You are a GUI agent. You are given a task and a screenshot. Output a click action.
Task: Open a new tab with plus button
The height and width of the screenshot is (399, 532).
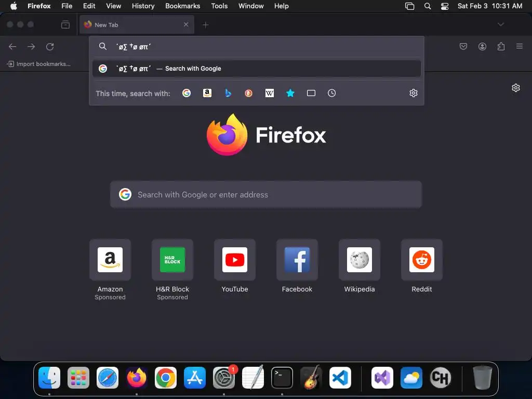[x=206, y=25]
